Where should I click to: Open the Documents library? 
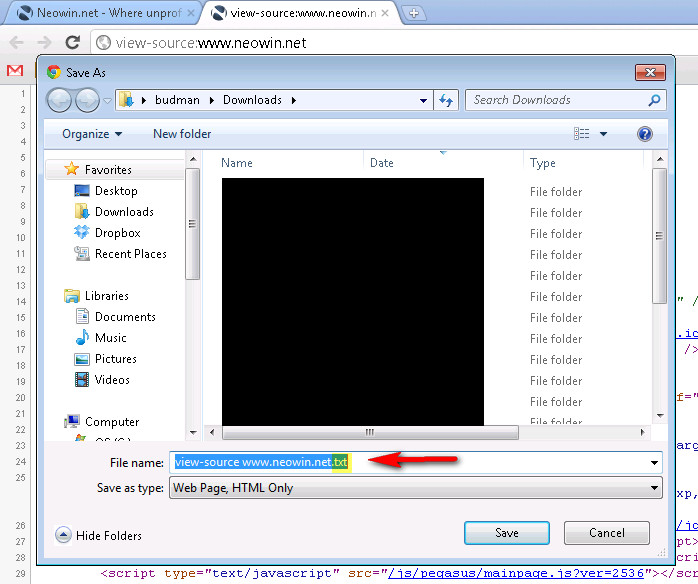click(x=125, y=317)
